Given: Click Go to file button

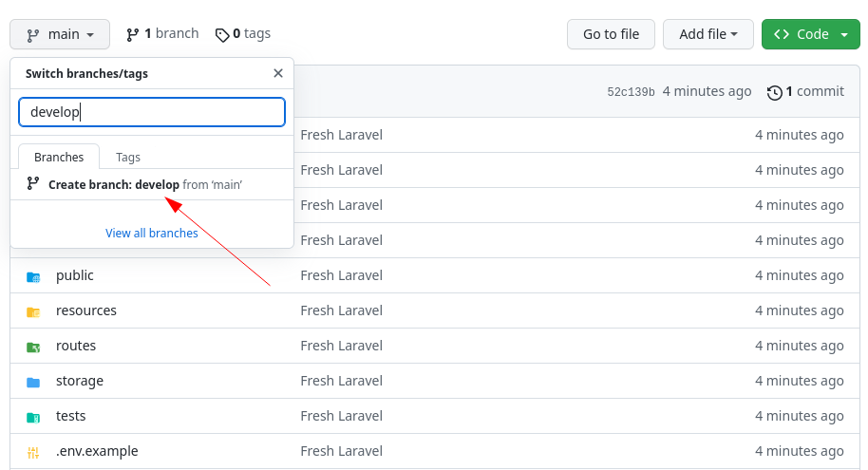Looking at the screenshot, I should click(611, 34).
